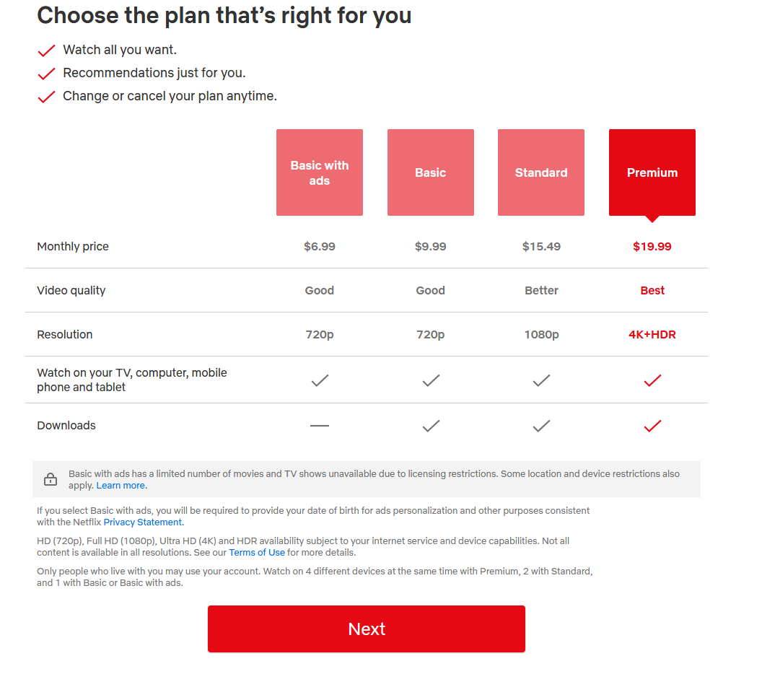The height and width of the screenshot is (700, 762).
Task: Click the 4K+HDR resolution text under Premium
Action: tap(652, 334)
